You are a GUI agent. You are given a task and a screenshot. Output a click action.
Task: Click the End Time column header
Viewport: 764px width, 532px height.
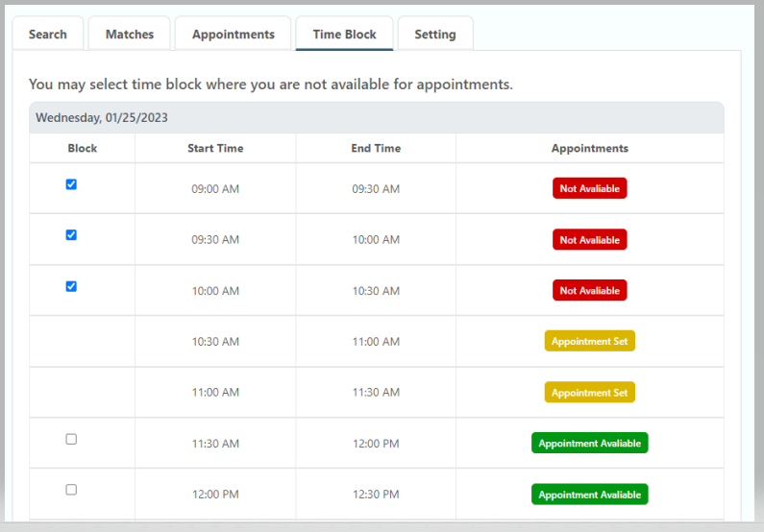click(x=376, y=148)
